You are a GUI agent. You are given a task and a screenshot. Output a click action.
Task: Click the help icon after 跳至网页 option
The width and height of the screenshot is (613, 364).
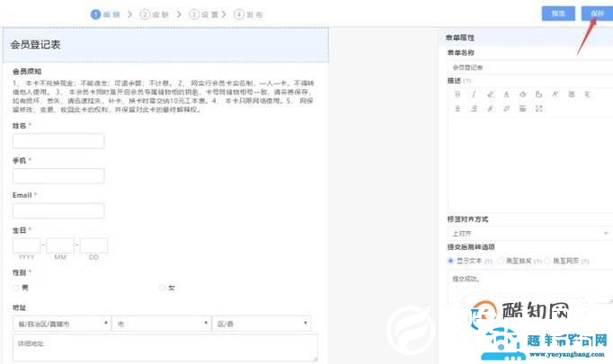(585, 262)
